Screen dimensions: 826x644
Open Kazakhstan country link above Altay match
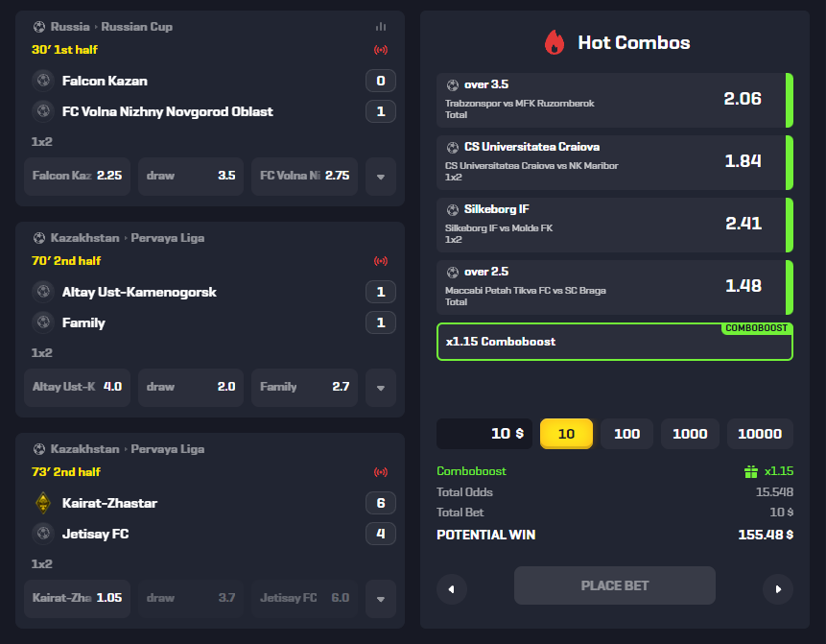(84, 238)
